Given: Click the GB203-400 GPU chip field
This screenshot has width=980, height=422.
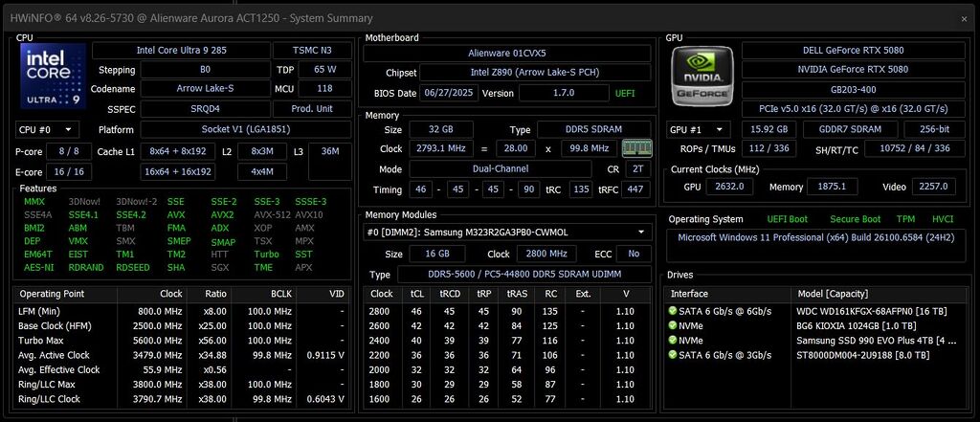Looking at the screenshot, I should (853, 89).
